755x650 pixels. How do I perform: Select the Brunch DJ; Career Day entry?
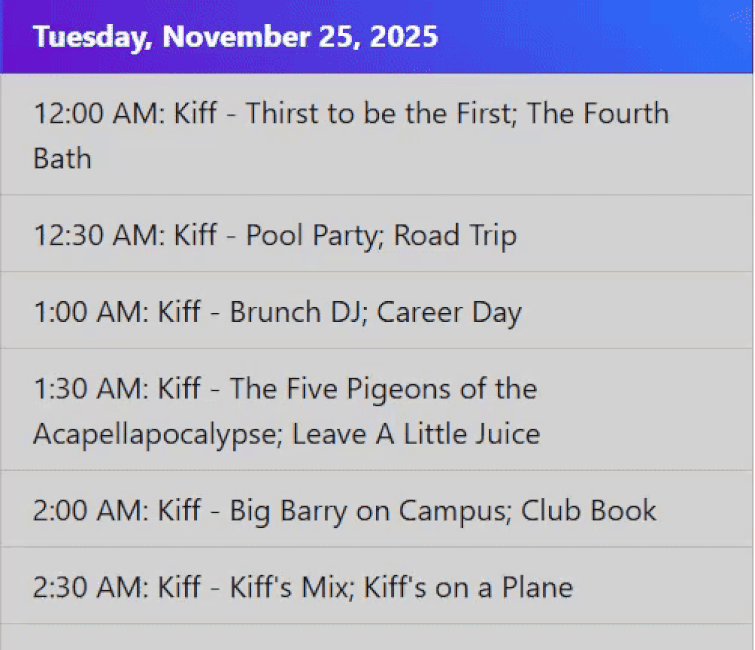(277, 313)
